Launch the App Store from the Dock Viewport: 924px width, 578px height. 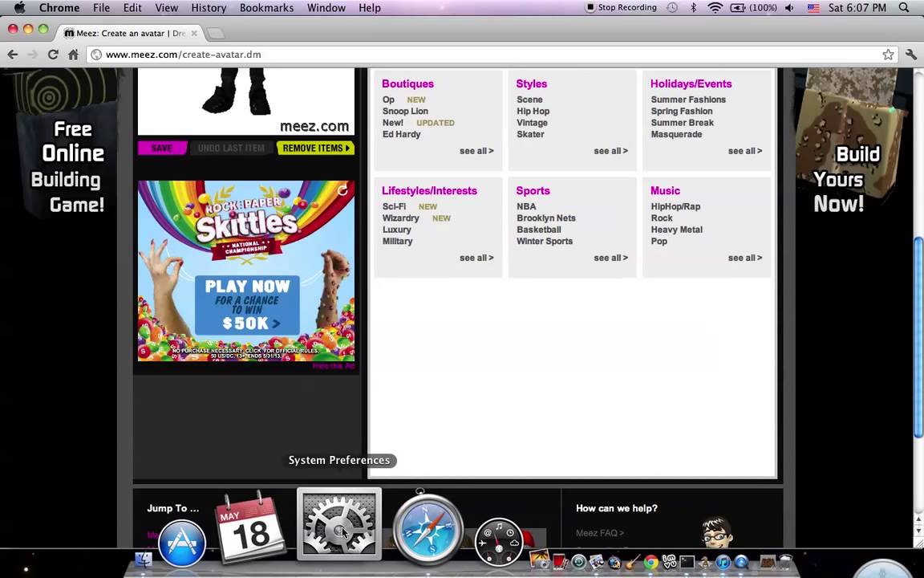click(182, 543)
